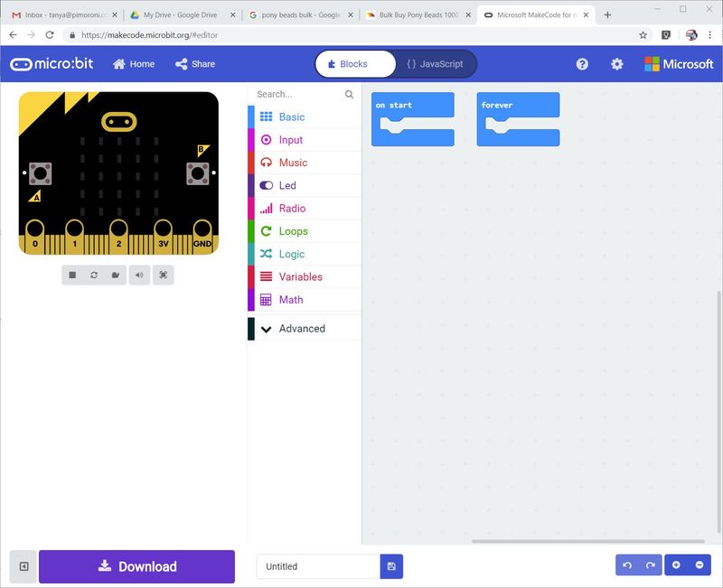Zoom in on the workspace
Image resolution: width=723 pixels, height=588 pixels.
pos(676,565)
